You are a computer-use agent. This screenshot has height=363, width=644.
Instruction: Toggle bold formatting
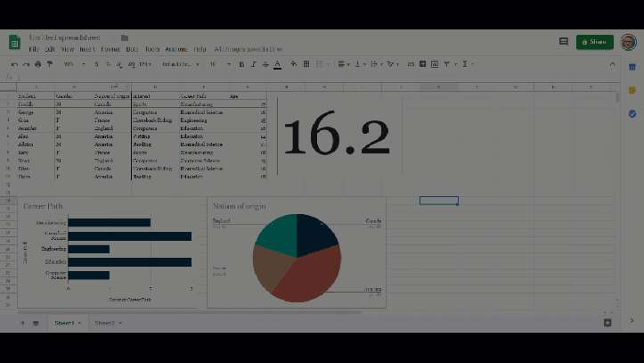coord(241,64)
